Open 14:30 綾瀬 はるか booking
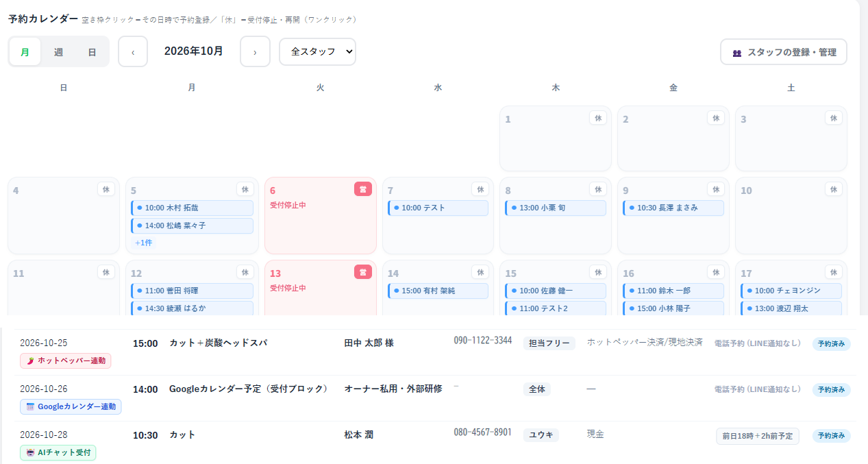The image size is (868, 464). (192, 308)
